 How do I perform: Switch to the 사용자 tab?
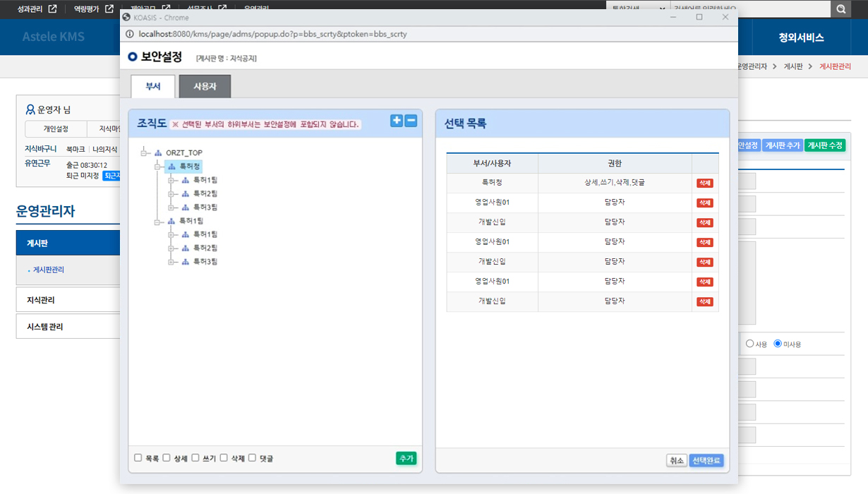205,87
